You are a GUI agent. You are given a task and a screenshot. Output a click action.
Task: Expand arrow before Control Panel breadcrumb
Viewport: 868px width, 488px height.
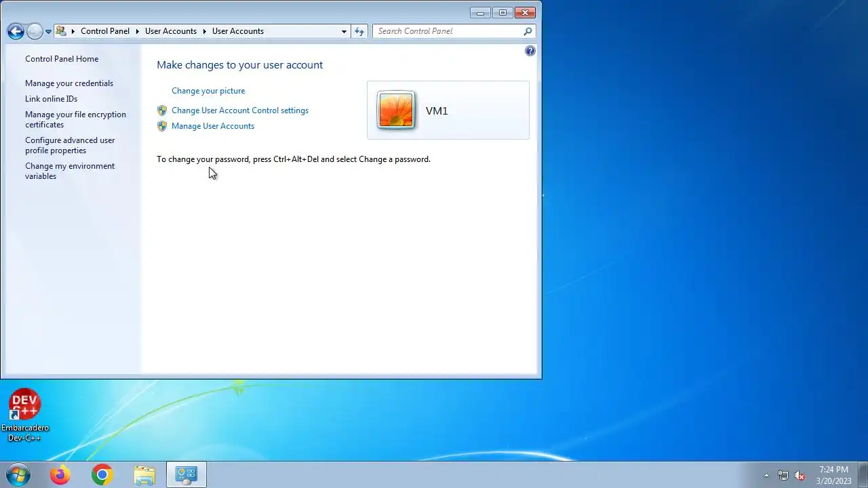(x=73, y=31)
